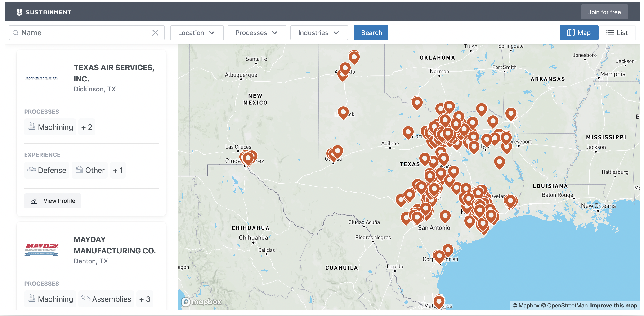Image resolution: width=644 pixels, height=316 pixels.
Task: Click the map pin at Ciudad Juárez
Action: (x=248, y=159)
